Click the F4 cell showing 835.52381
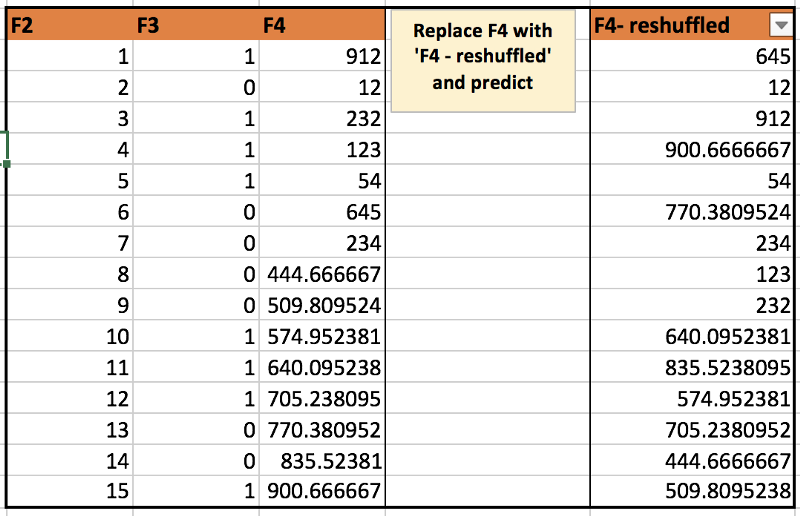This screenshot has width=800, height=516. [x=322, y=460]
